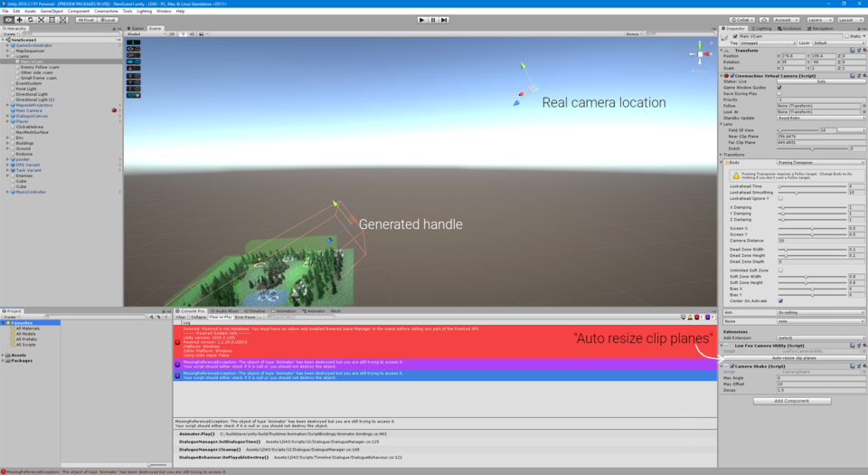Open Body Framing Transposer dropdown

pyautogui.click(x=821, y=162)
